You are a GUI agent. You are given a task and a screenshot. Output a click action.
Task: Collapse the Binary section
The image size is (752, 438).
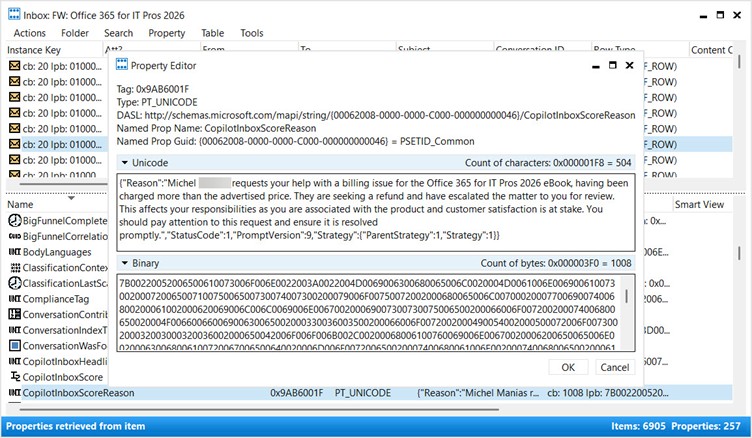125,263
